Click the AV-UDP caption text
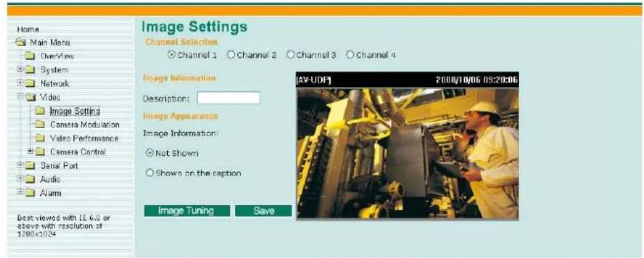 click(x=314, y=80)
